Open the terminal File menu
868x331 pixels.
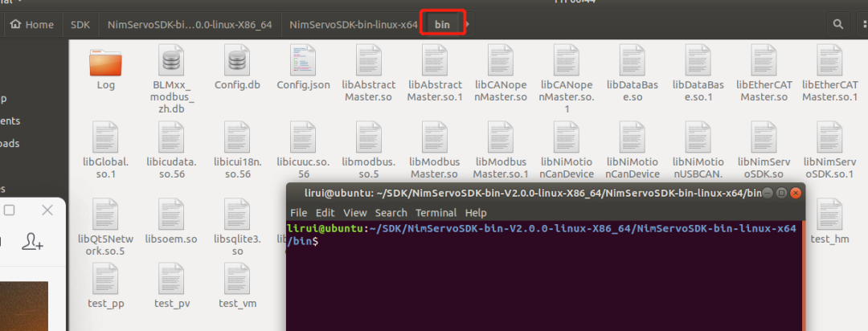click(x=298, y=213)
